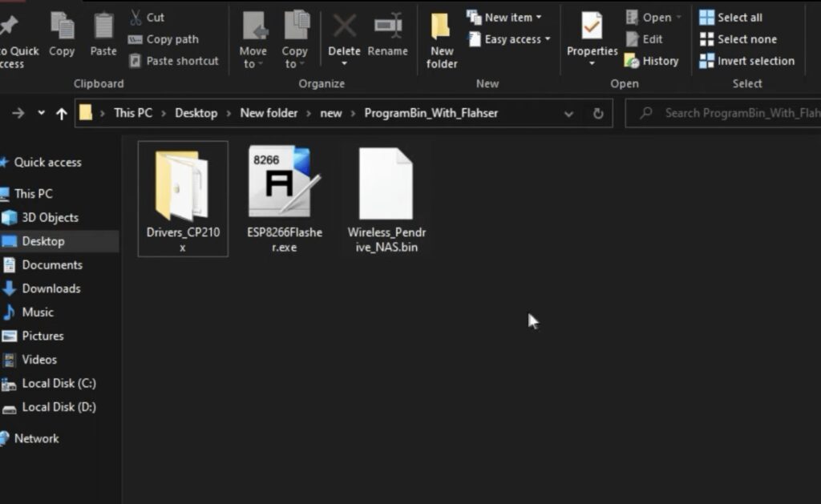Image resolution: width=821 pixels, height=504 pixels.
Task: Expand the address bar history dropdown
Action: pos(568,114)
